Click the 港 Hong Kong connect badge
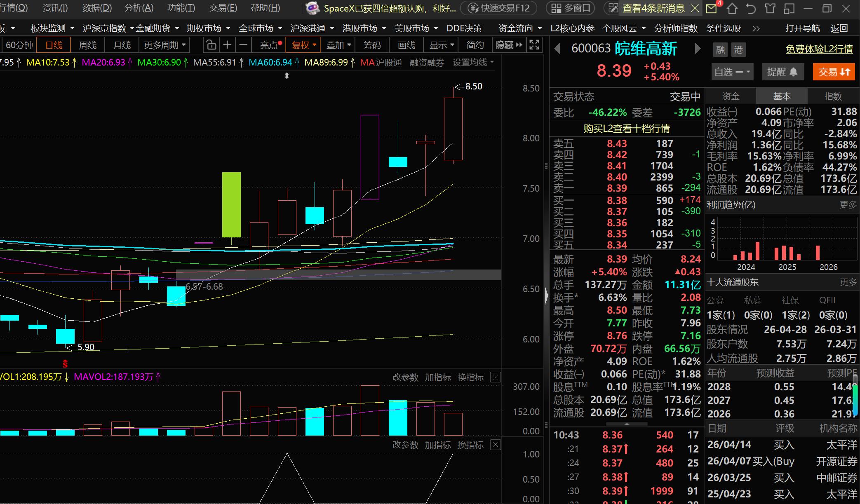Viewport: 860px width, 504px height. 738,50
